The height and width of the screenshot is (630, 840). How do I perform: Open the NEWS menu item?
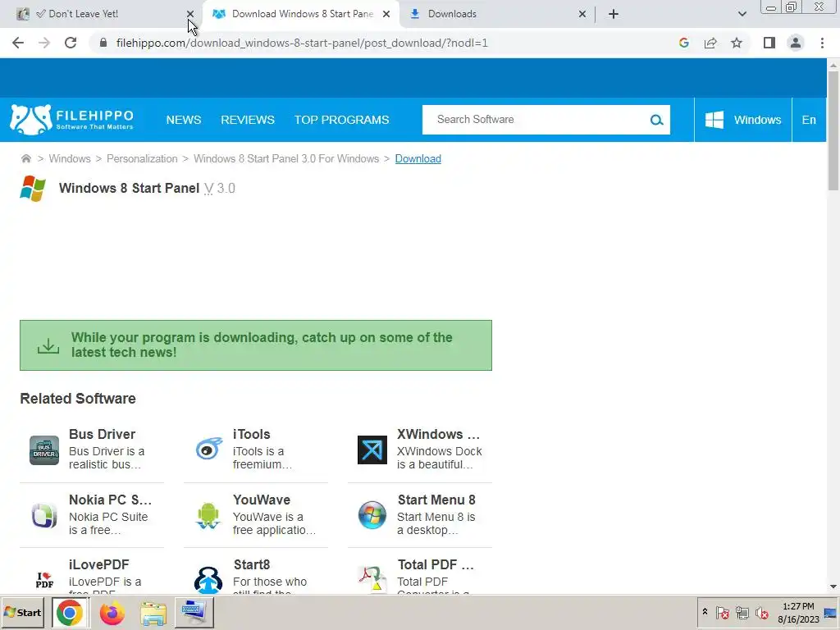coord(183,120)
